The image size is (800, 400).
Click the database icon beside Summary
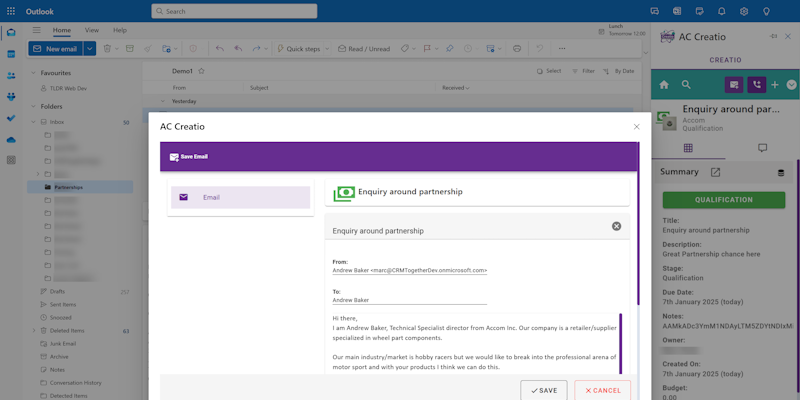781,173
